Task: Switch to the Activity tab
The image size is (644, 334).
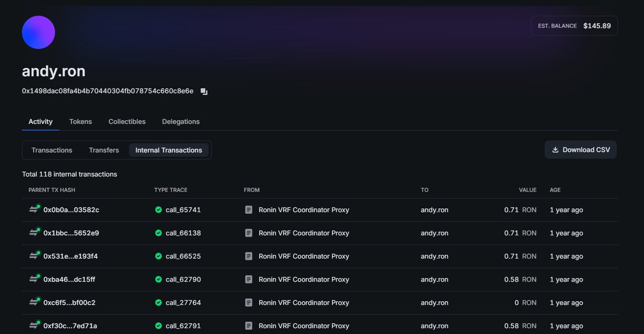Action: [x=40, y=122]
